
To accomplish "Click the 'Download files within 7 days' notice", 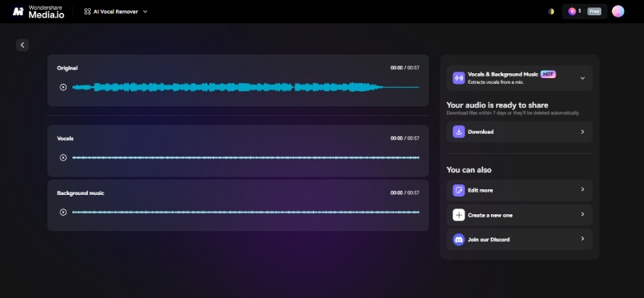I will (513, 113).
